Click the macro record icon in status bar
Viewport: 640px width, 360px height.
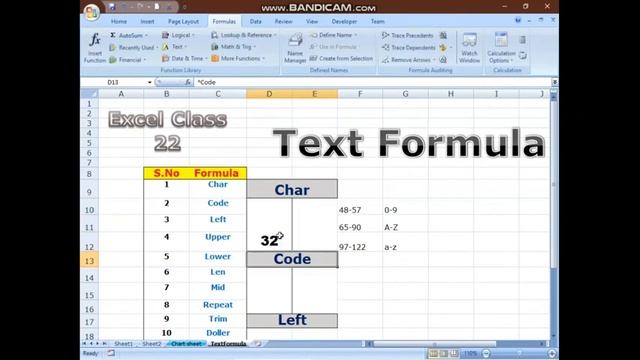pyautogui.click(x=111, y=353)
